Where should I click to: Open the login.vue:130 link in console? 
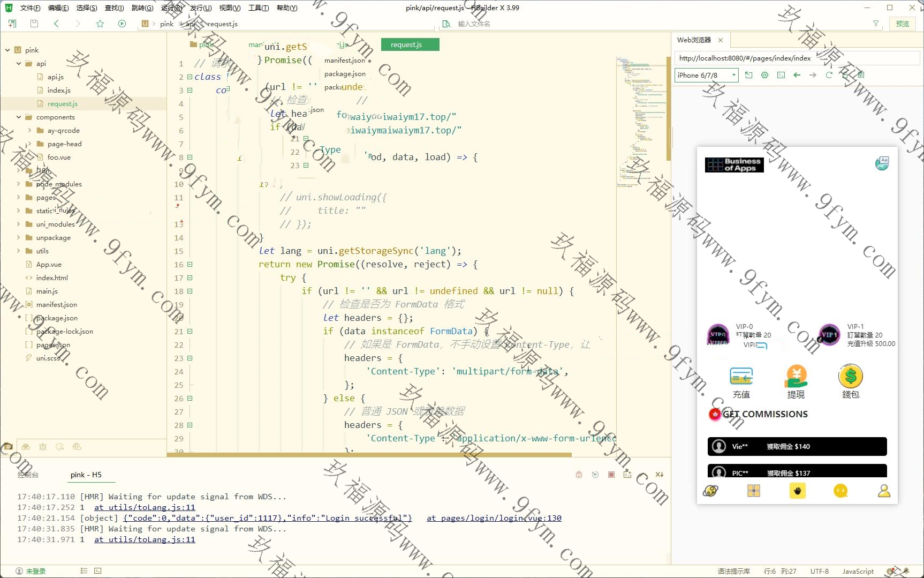(x=494, y=518)
